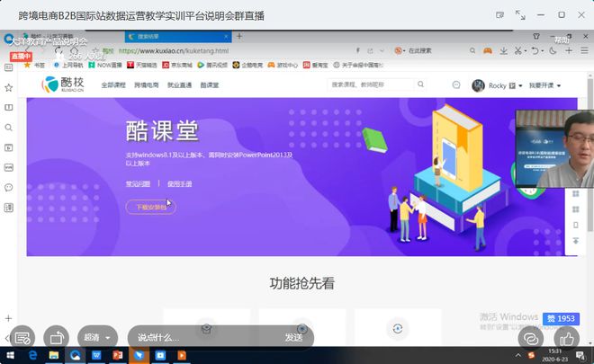This screenshot has height=364, width=594.
Task: Open a new browser tab with plus
Action: point(239,36)
